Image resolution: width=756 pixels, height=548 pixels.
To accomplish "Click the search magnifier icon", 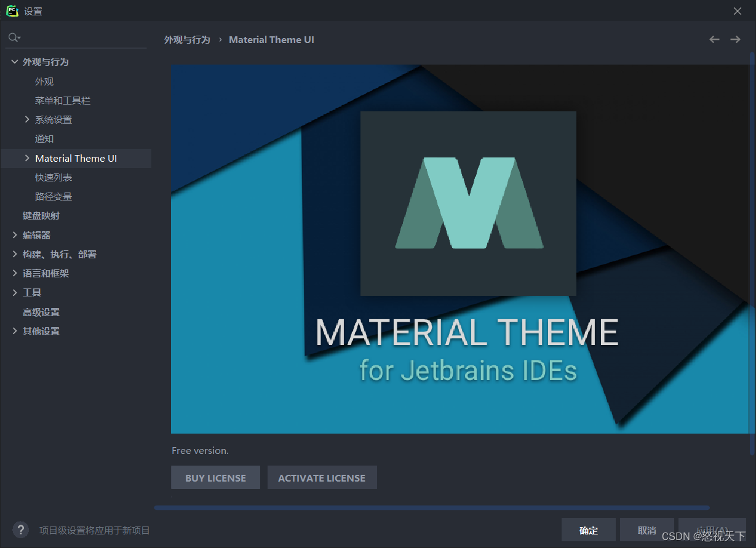I will (14, 38).
